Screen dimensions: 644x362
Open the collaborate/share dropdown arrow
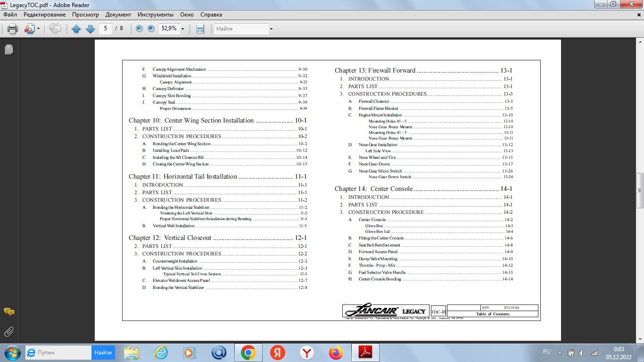(x=39, y=29)
